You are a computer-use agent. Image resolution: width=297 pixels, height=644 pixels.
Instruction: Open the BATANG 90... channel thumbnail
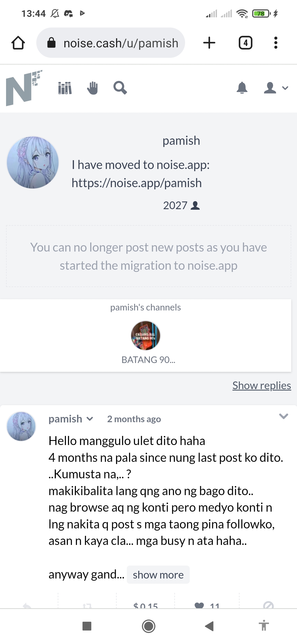click(x=145, y=335)
